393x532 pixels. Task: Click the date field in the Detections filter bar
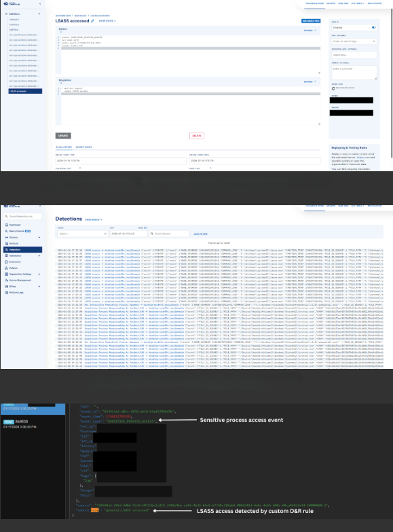tap(128, 234)
